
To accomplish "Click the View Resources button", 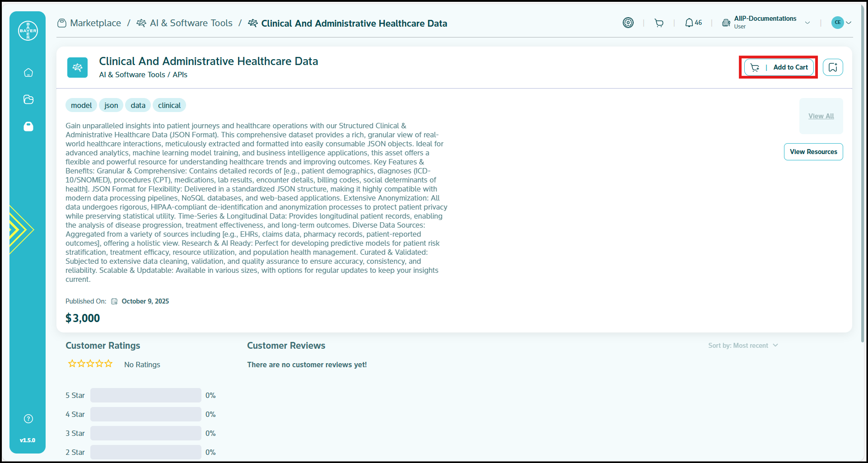I will 813,152.
